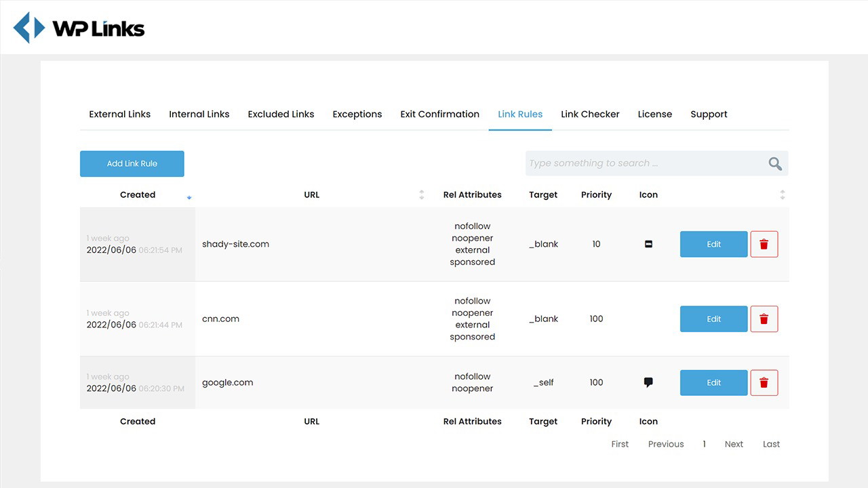Select the External Links tab
Image resolution: width=868 pixels, height=488 pixels.
coord(119,114)
